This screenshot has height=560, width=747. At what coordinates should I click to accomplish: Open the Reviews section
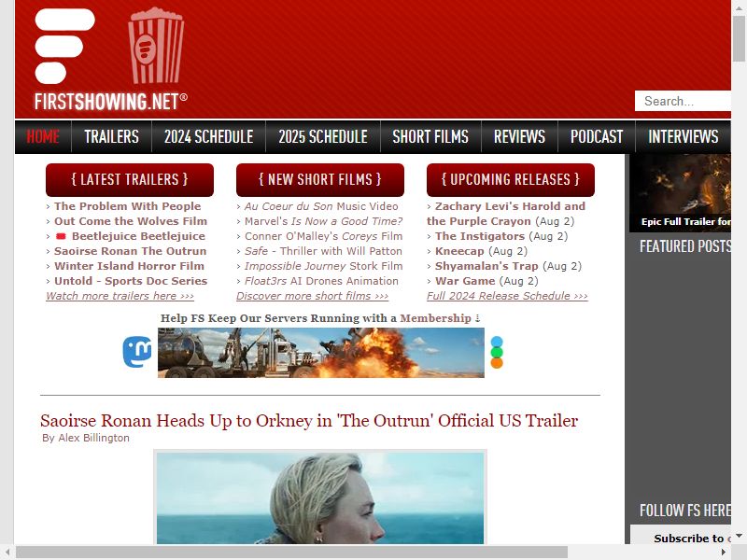click(x=519, y=136)
